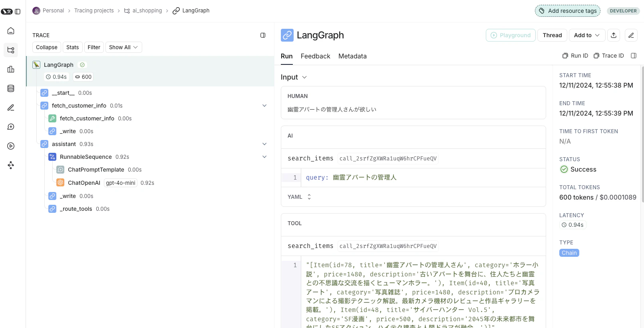Click Add resource tags button
The height and width of the screenshot is (328, 644).
(x=568, y=11)
